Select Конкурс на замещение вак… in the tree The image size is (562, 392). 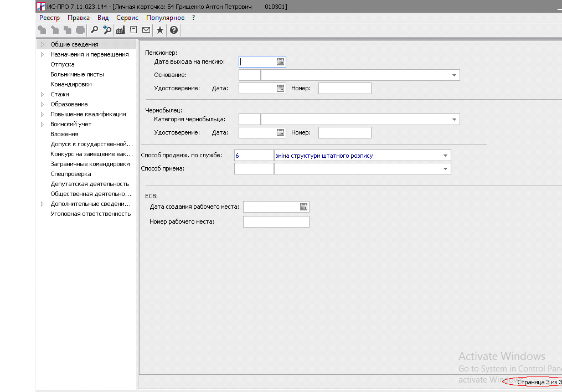[x=91, y=154]
